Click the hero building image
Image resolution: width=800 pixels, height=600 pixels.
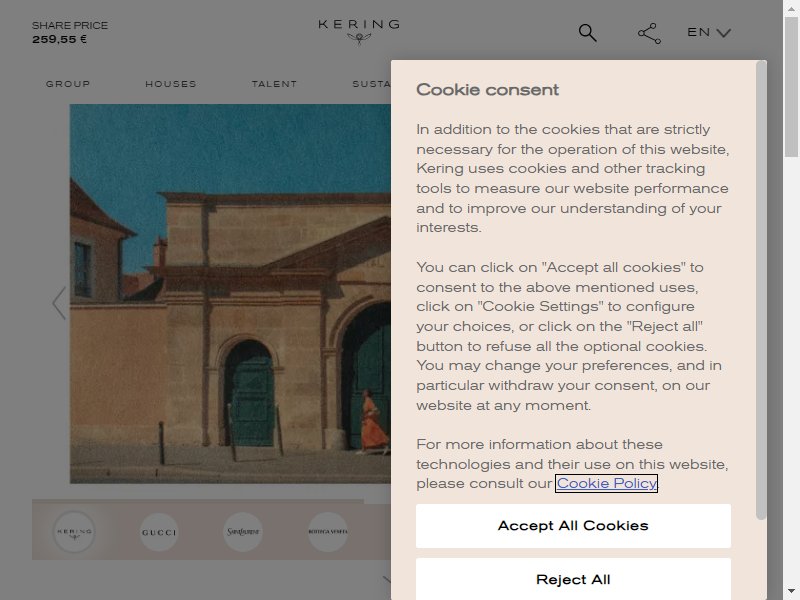click(230, 293)
